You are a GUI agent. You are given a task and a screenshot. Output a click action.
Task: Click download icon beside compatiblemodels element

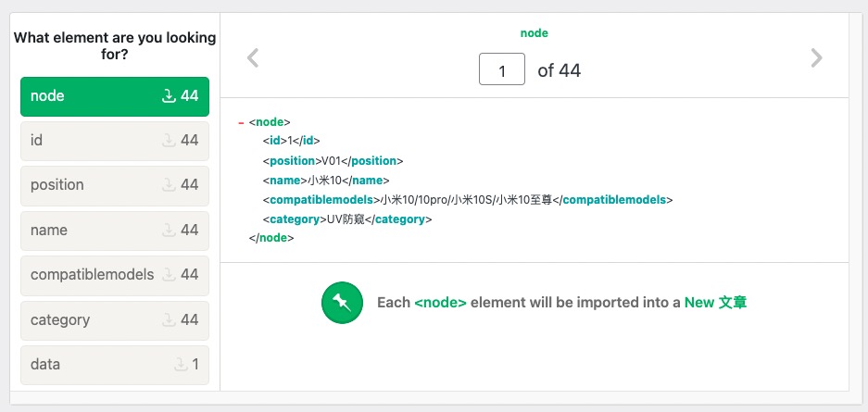[x=169, y=275]
